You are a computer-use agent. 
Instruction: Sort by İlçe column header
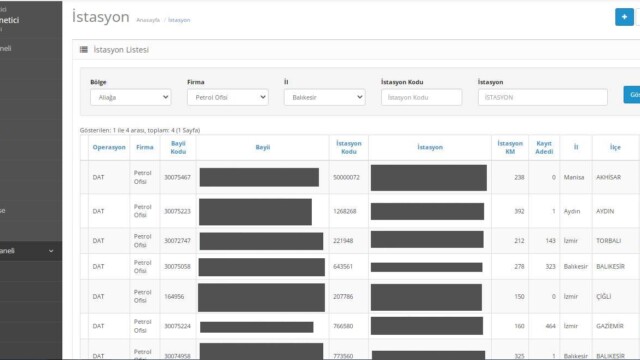click(615, 147)
